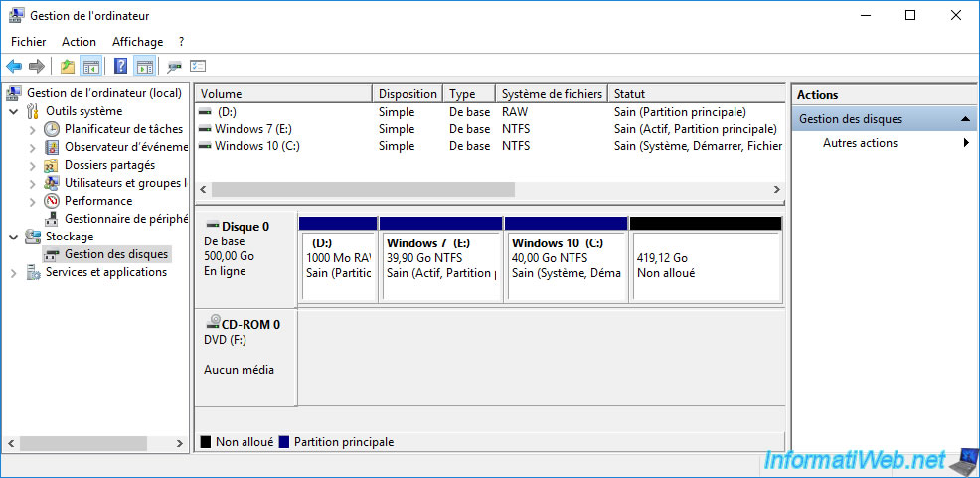
Task: Click the RAW file system cell
Action: point(515,112)
